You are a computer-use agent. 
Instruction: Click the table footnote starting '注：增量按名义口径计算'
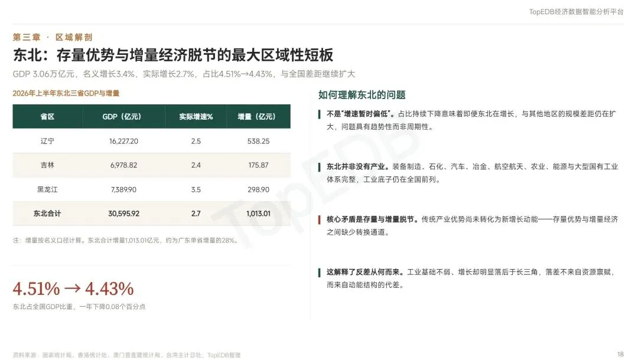coord(126,241)
